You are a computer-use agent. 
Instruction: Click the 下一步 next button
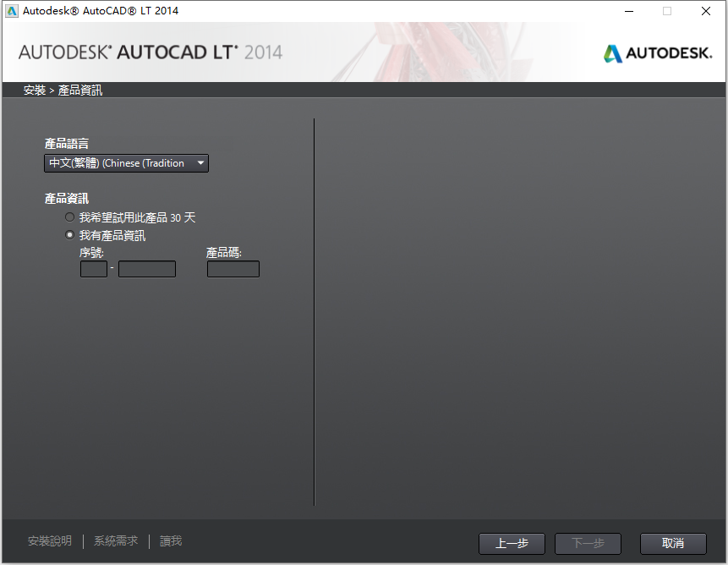(588, 543)
